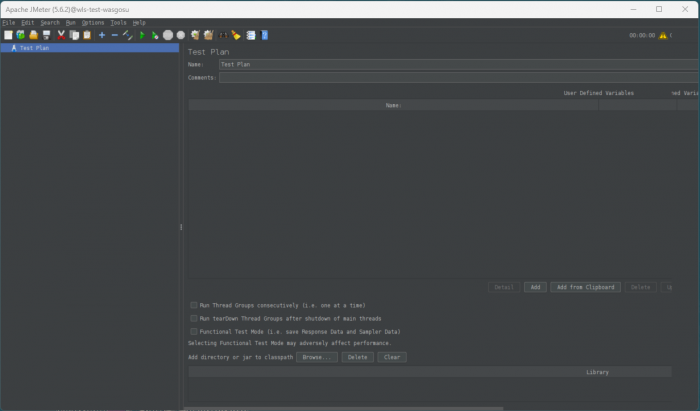Maximize the JMeter window

[659, 9]
